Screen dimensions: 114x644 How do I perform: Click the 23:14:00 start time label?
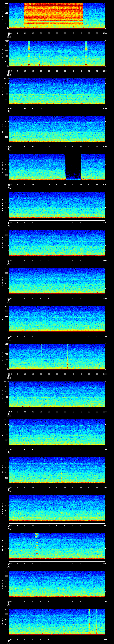(x=9, y=33)
